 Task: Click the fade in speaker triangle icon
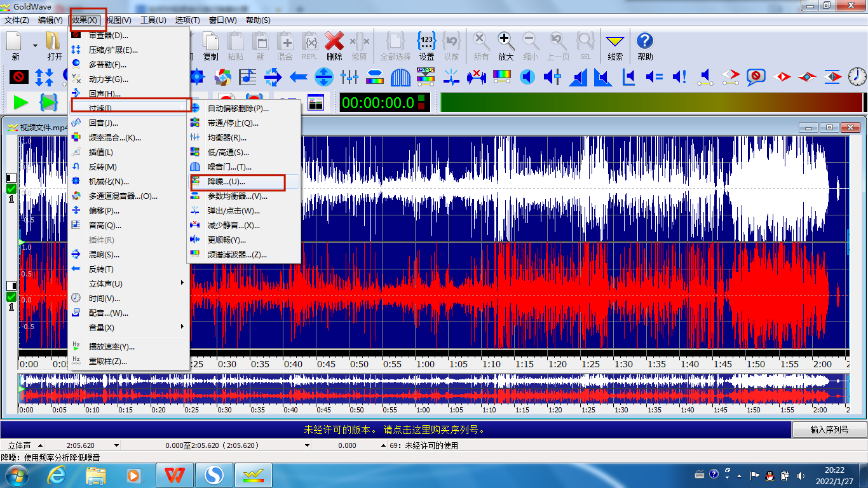tap(578, 78)
